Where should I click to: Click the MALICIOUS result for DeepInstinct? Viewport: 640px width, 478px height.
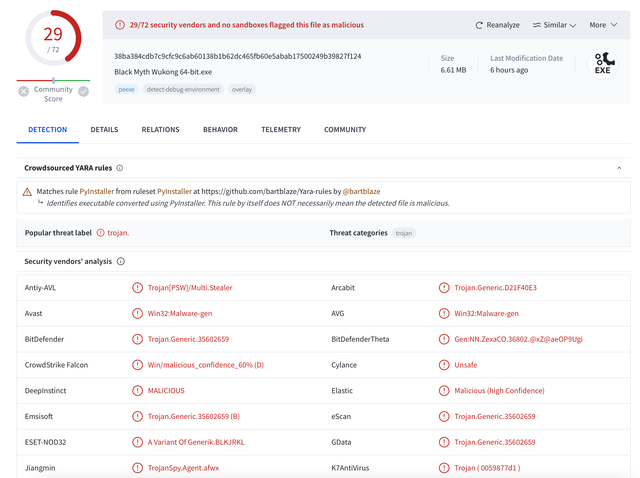[x=166, y=391]
